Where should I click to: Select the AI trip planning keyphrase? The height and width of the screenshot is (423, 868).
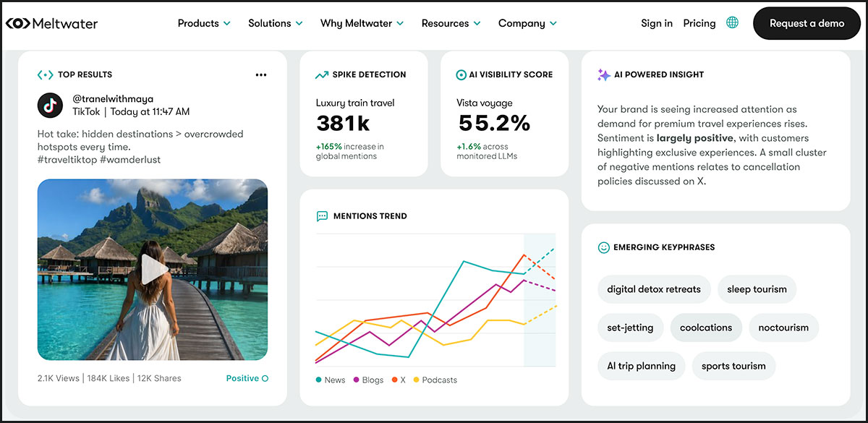[x=641, y=366]
